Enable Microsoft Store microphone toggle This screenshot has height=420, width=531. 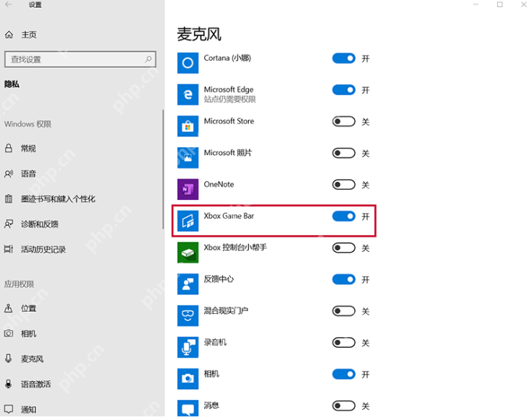[x=343, y=121]
